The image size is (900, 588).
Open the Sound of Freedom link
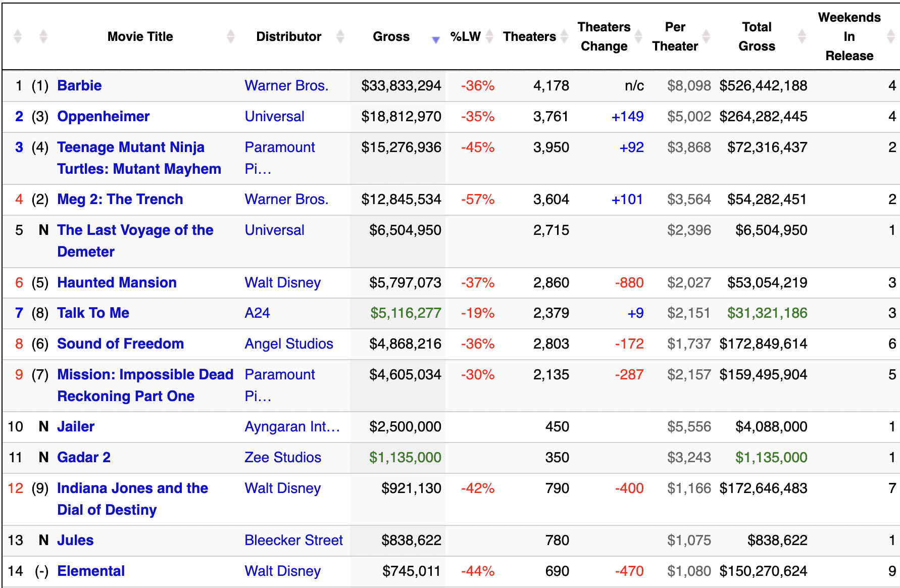pos(120,344)
